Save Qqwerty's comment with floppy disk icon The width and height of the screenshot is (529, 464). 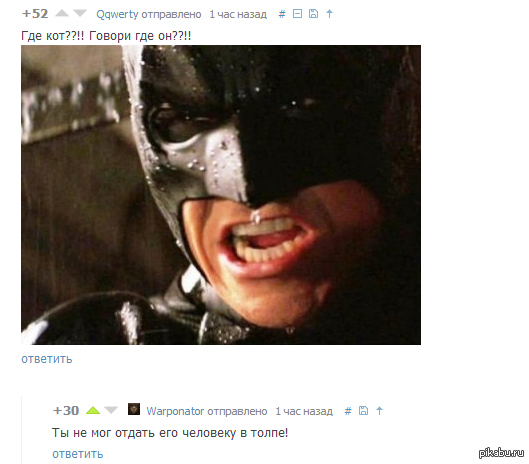coord(313,13)
